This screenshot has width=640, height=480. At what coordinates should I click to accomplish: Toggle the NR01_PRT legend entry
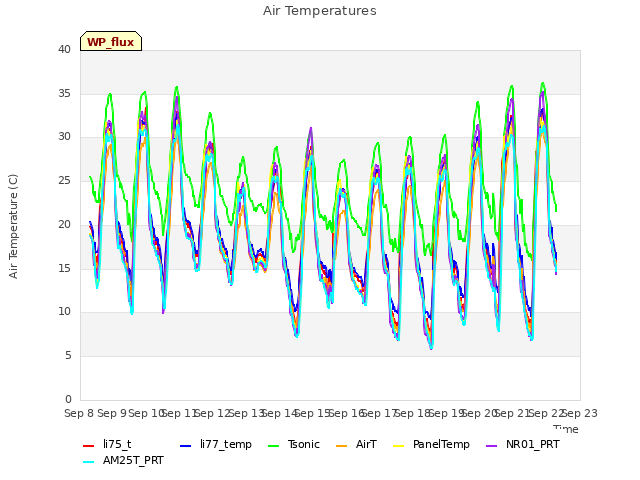coord(523,444)
